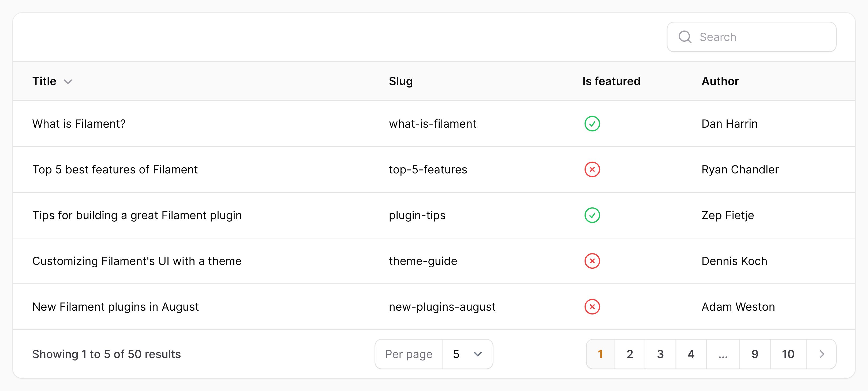Click the Title column sort chevron
868x391 pixels.
[68, 82]
